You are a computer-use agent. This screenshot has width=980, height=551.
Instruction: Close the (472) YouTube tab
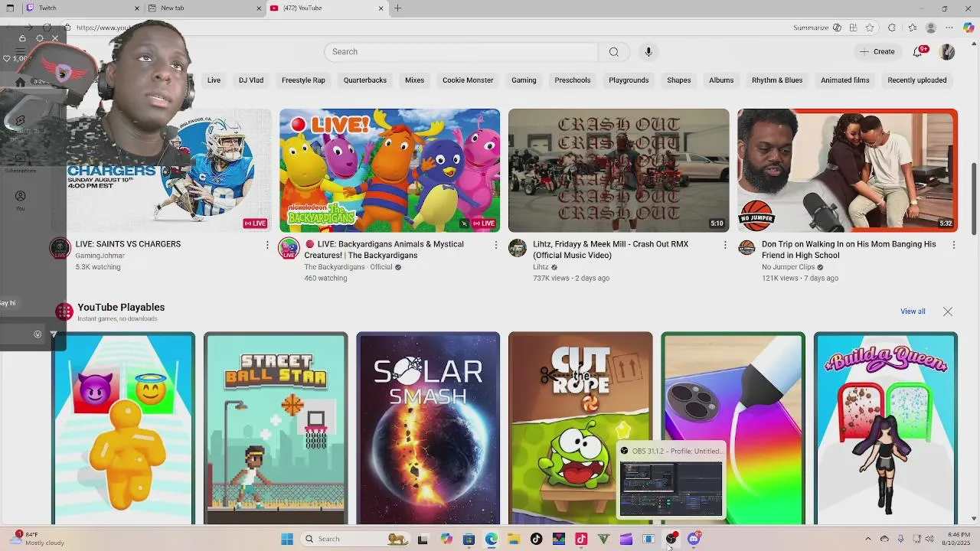tap(381, 8)
